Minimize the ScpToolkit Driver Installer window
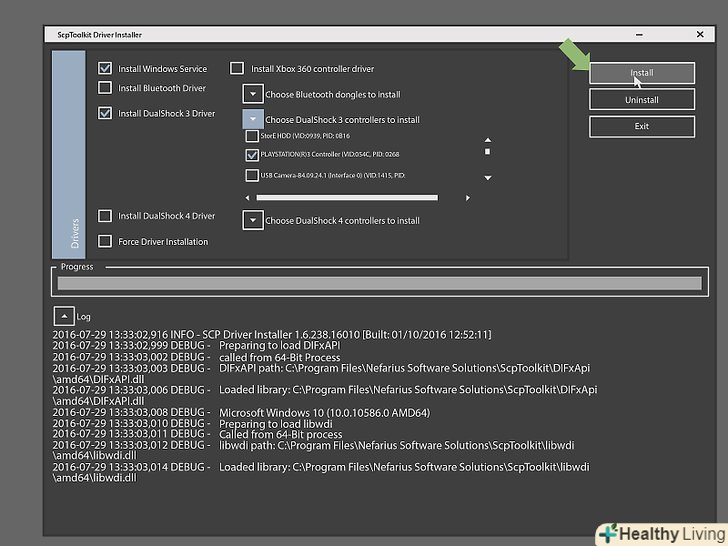The image size is (728, 546). click(639, 34)
